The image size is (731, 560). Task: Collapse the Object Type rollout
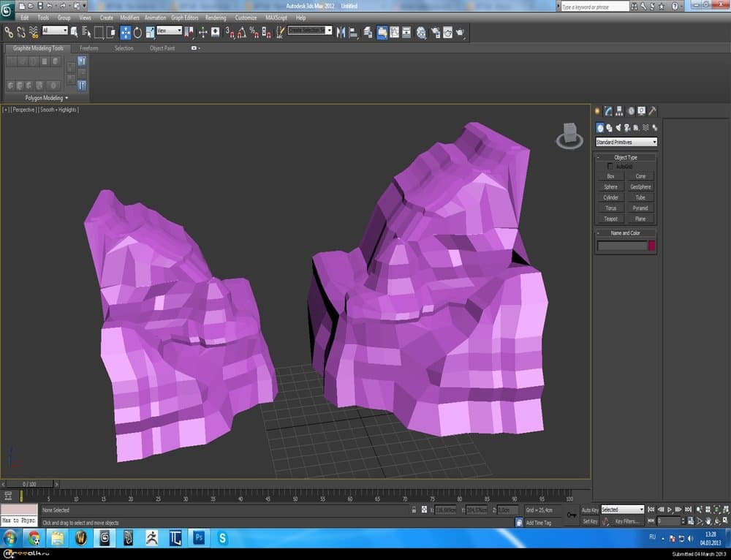pos(625,157)
